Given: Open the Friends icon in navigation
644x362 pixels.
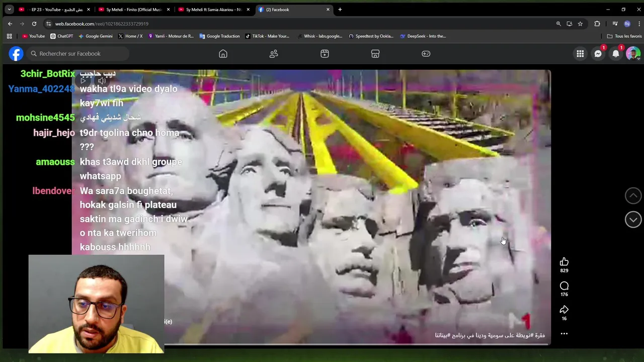Looking at the screenshot, I should coord(274,54).
